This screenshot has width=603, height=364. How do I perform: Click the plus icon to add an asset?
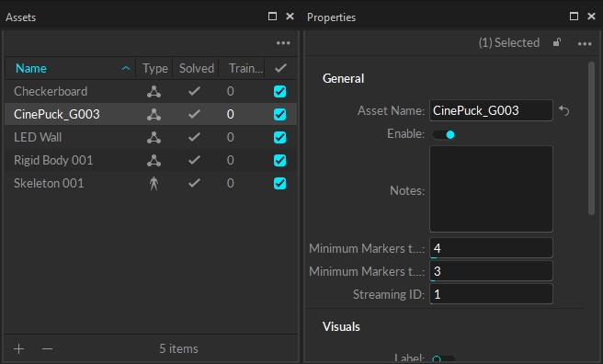pyautogui.click(x=18, y=348)
